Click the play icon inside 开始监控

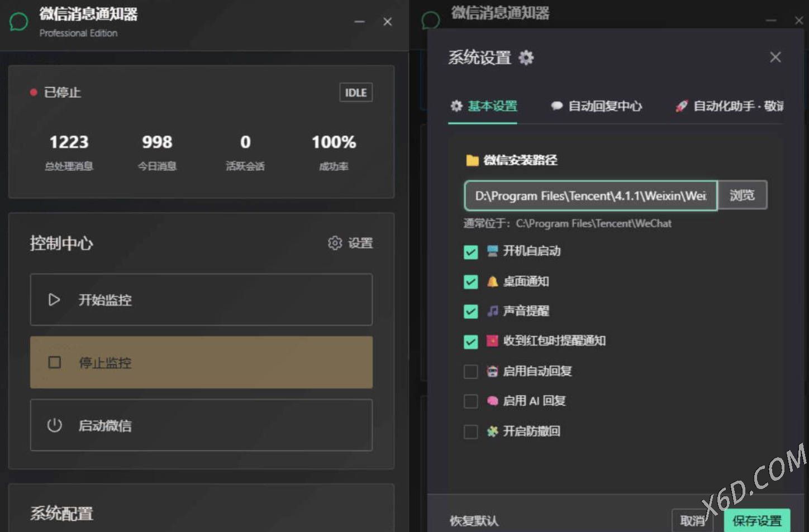(x=54, y=300)
